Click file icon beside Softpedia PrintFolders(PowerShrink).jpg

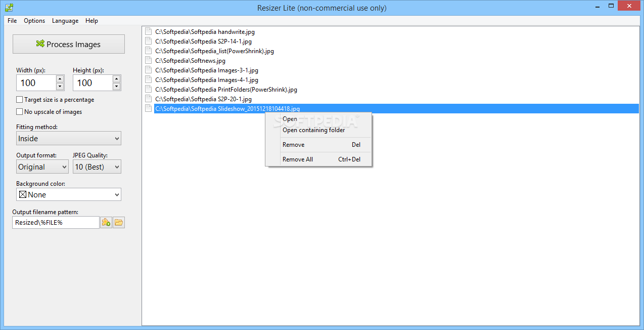click(x=148, y=89)
